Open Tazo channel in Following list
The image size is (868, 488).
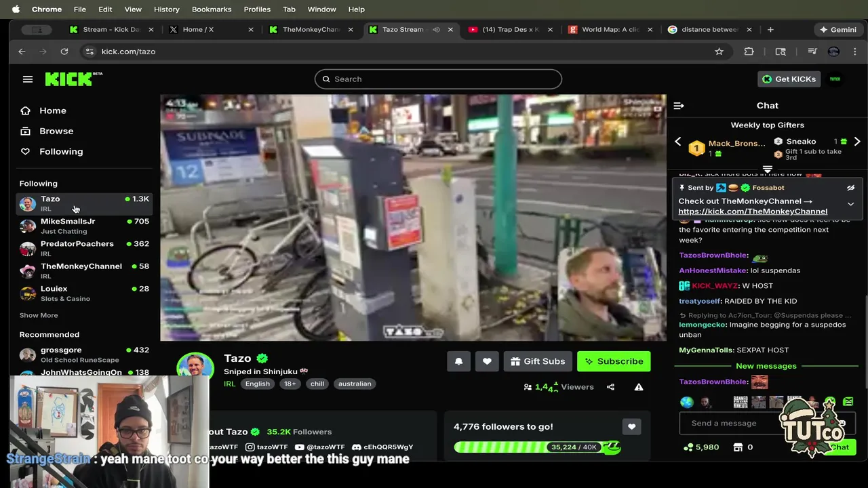pos(84,203)
